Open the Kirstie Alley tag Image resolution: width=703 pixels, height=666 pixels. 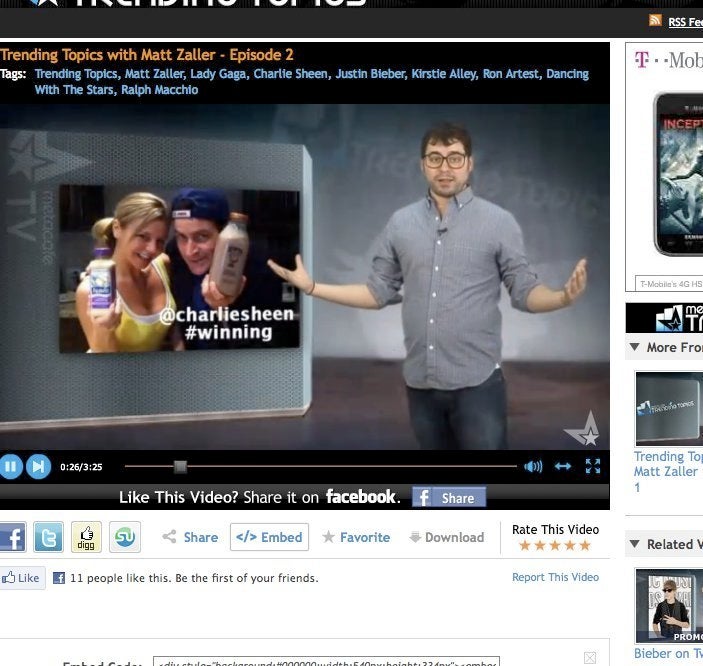point(443,74)
